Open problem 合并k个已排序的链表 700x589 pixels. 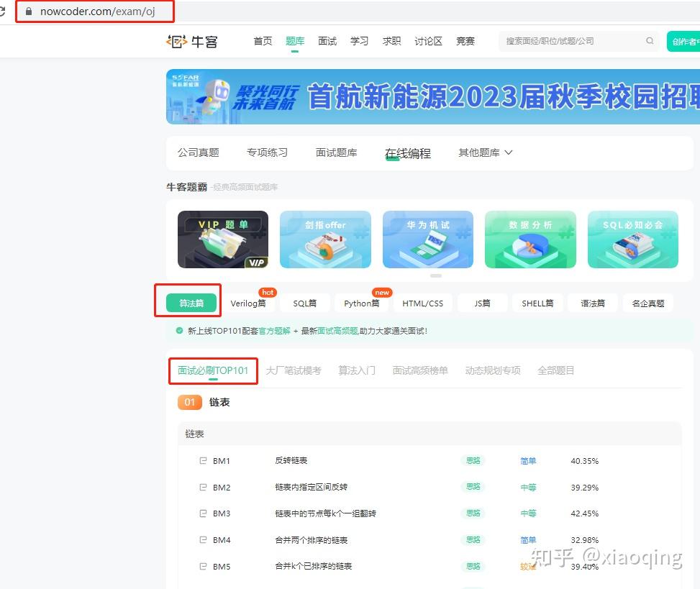[x=314, y=566]
